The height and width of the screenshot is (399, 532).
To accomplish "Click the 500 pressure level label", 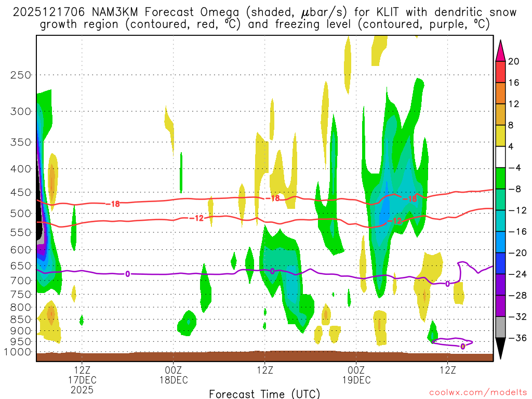I will pos(21,214).
